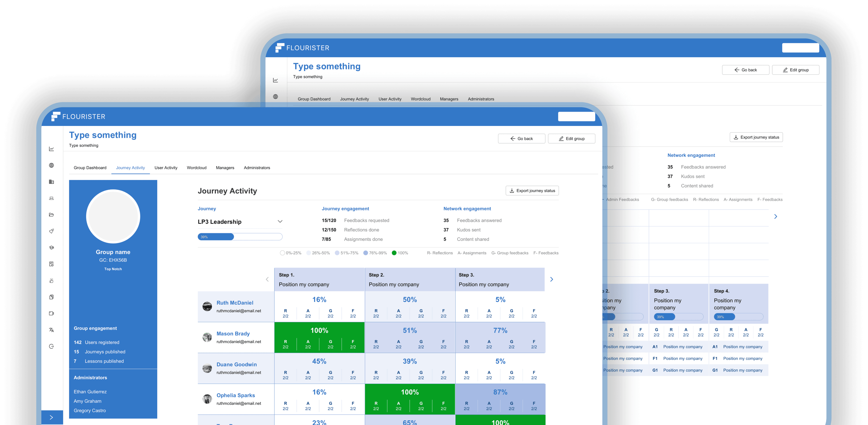Expand the LP3 Leadership journey dropdown
868x425 pixels.
(240, 222)
